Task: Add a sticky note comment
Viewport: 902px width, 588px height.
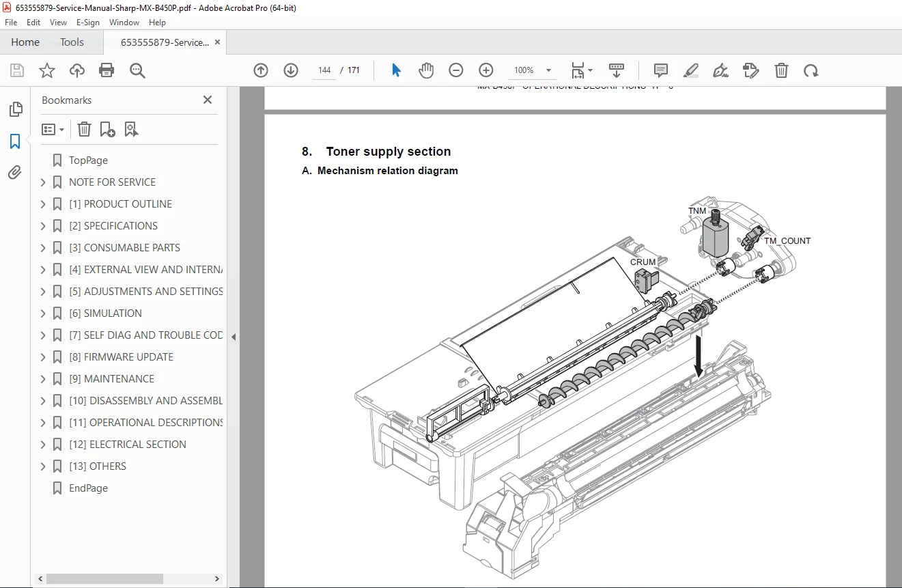Action: pos(660,70)
